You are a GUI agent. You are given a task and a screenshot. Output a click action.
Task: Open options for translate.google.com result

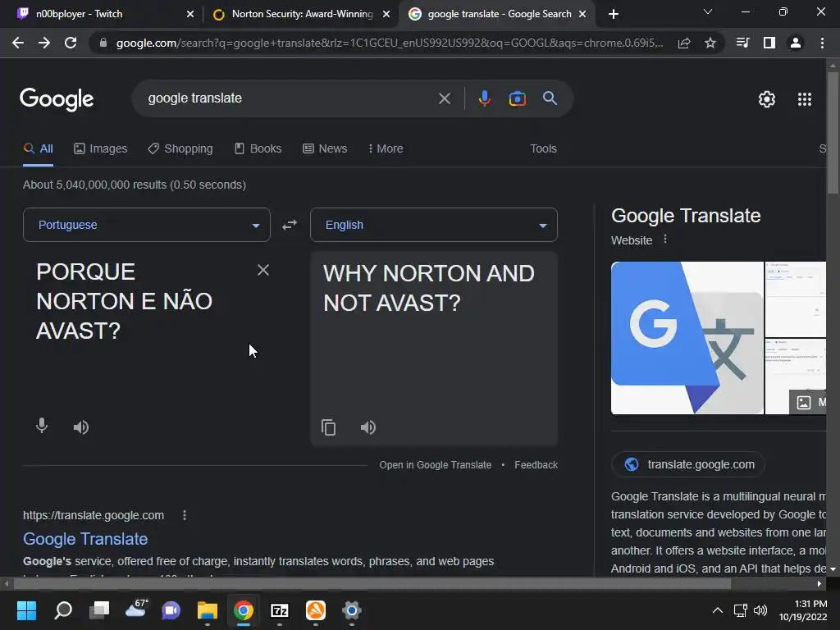[x=185, y=515]
